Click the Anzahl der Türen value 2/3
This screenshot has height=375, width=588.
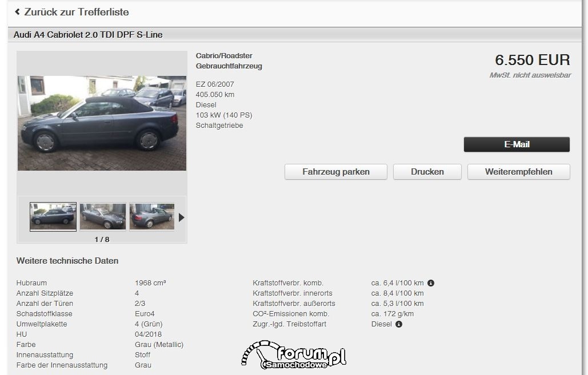pos(140,304)
